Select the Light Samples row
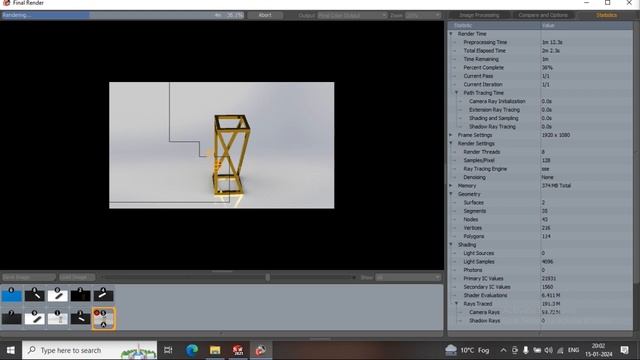Image resolution: width=640 pixels, height=360 pixels. click(x=540, y=262)
